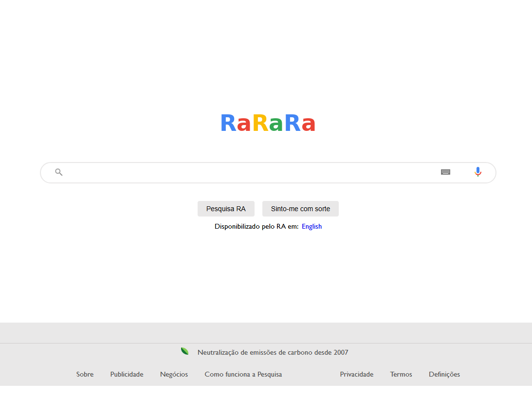This screenshot has width=532, height=398.
Task: Click the Disponibilizado pelo RA em label
Action: click(256, 226)
